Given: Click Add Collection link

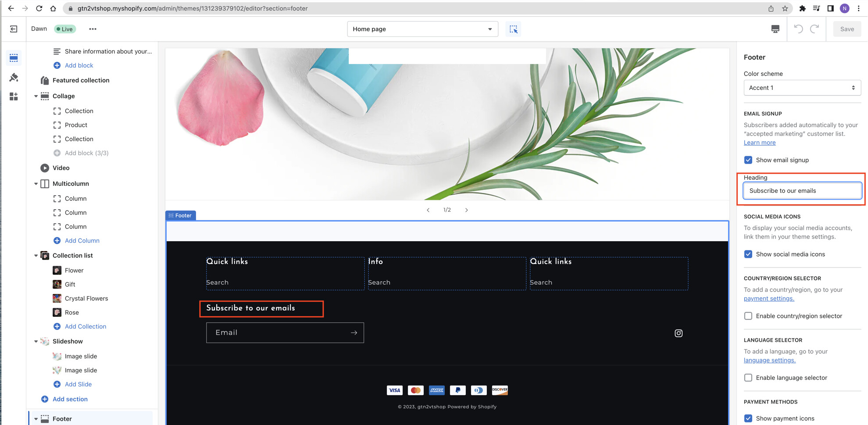Looking at the screenshot, I should pyautogui.click(x=86, y=327).
